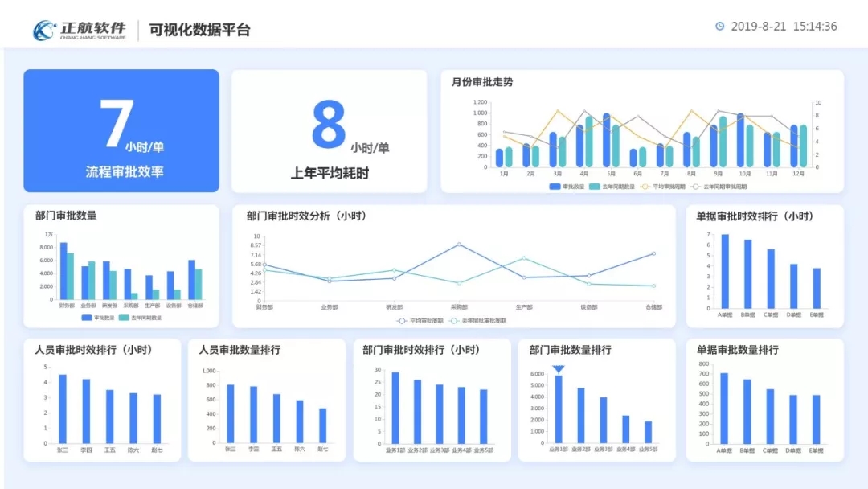Click the 业务5部 bar in 部门审批时效排行
This screenshot has height=489, width=868.
(x=483, y=417)
